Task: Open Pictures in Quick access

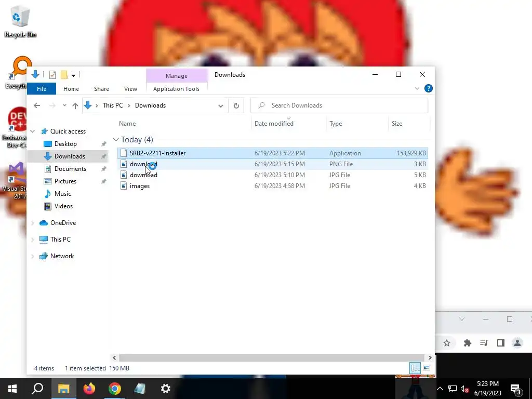Action: pos(65,181)
